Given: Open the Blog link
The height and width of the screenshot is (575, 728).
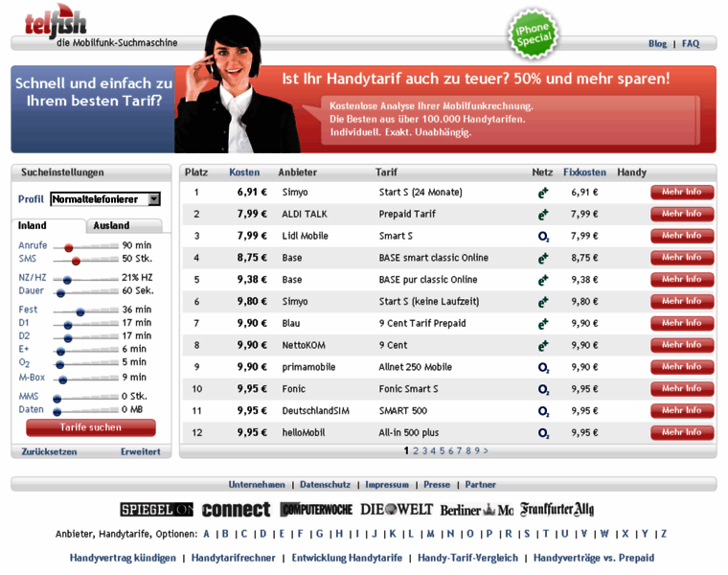Looking at the screenshot, I should [657, 44].
